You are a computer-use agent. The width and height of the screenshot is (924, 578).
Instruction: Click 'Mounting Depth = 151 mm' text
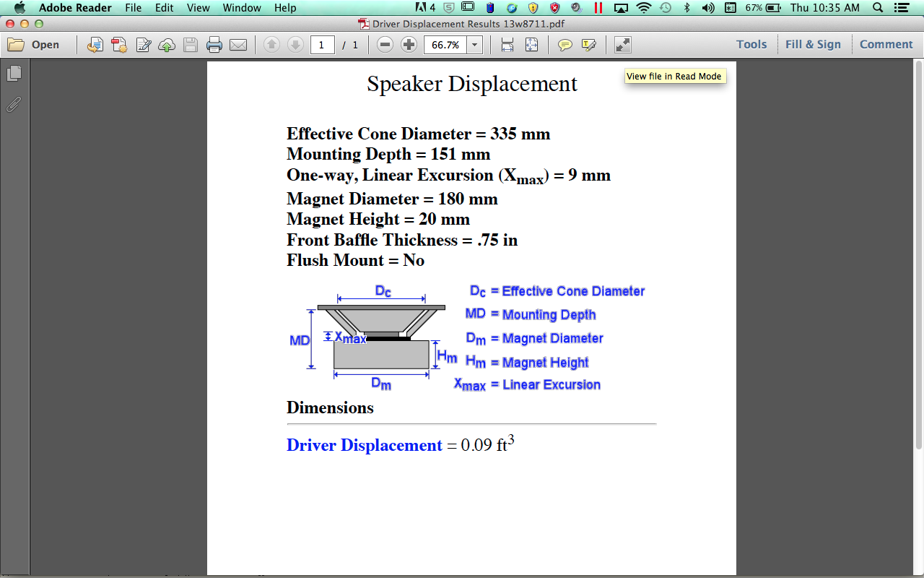[388, 154]
